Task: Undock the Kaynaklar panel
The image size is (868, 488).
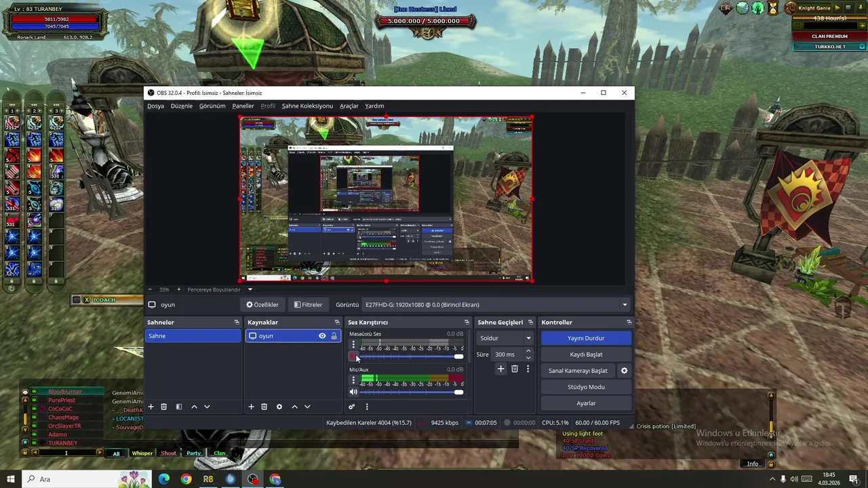Action: [337, 322]
